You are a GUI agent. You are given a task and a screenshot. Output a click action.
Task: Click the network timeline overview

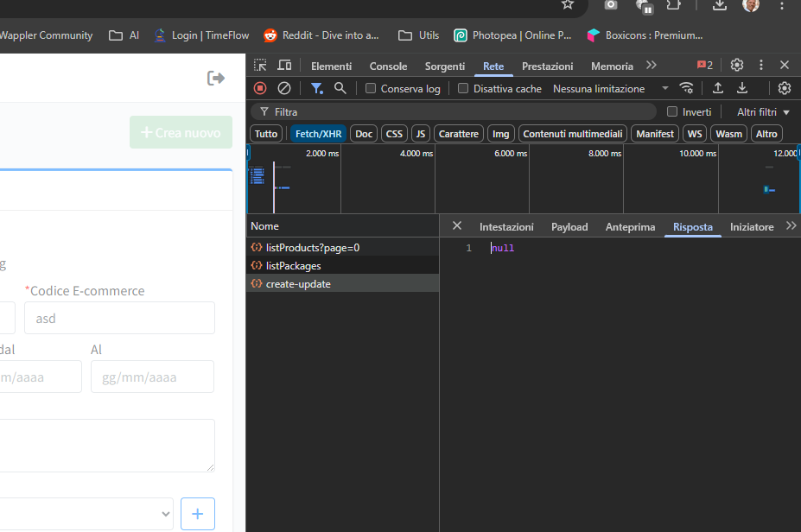[524, 179]
